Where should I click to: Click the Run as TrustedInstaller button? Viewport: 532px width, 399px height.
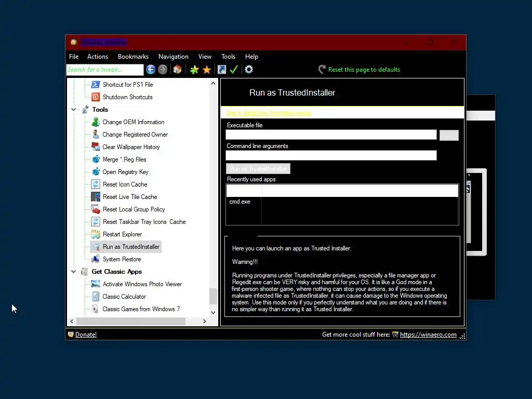[258, 169]
